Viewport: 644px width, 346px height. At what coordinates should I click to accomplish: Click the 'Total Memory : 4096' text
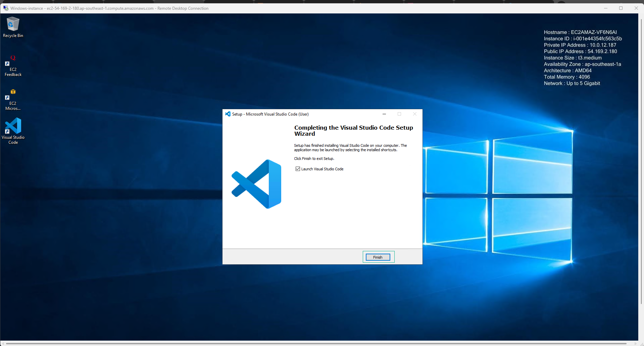(x=567, y=77)
